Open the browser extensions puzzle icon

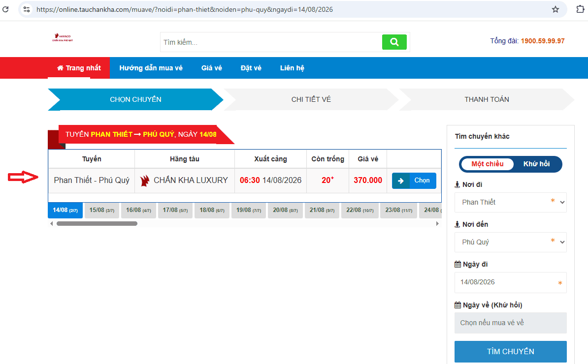pyautogui.click(x=580, y=9)
